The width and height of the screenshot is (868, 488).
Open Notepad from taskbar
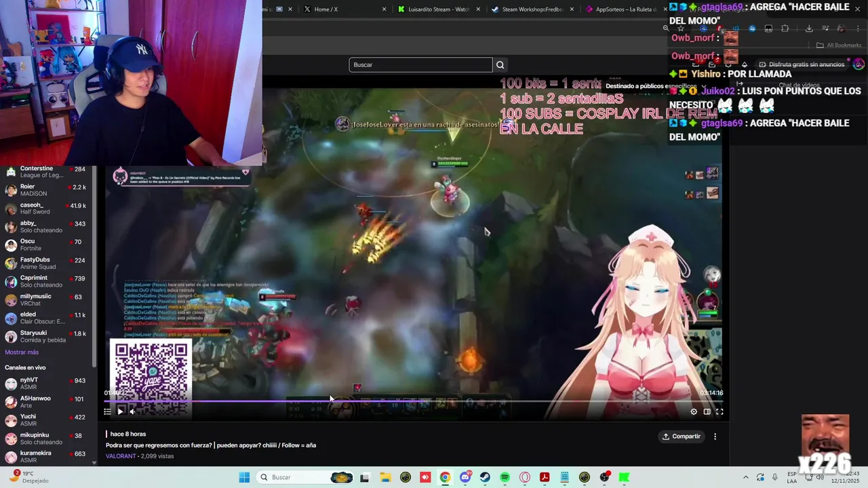(564, 477)
